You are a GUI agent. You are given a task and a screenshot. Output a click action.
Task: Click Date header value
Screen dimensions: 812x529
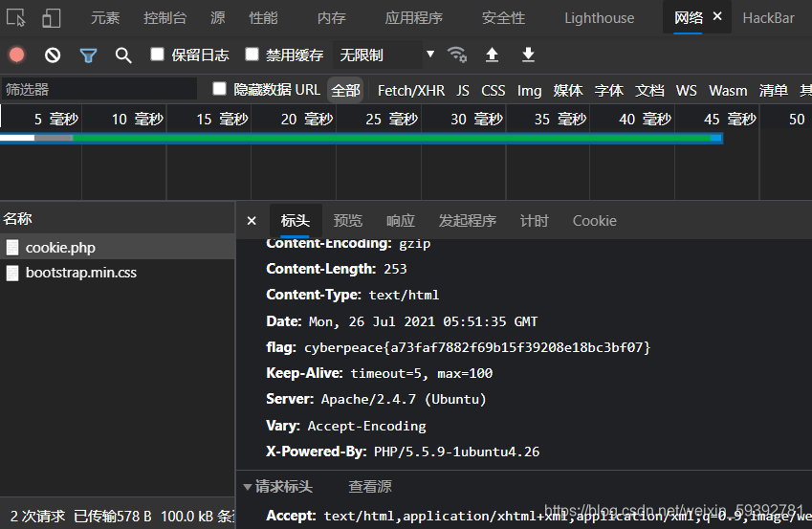point(423,321)
